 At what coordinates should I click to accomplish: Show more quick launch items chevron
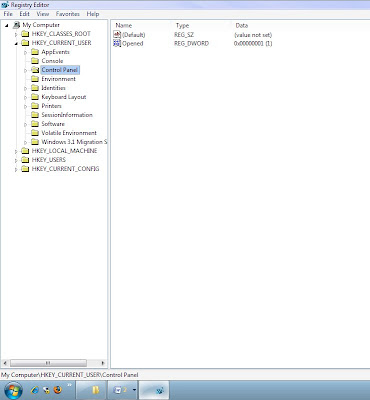click(69, 385)
